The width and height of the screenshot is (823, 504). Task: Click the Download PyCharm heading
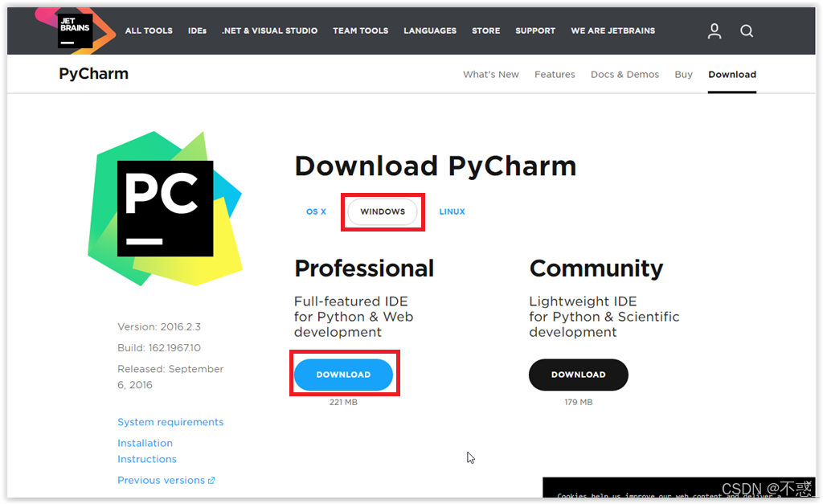[435, 166]
